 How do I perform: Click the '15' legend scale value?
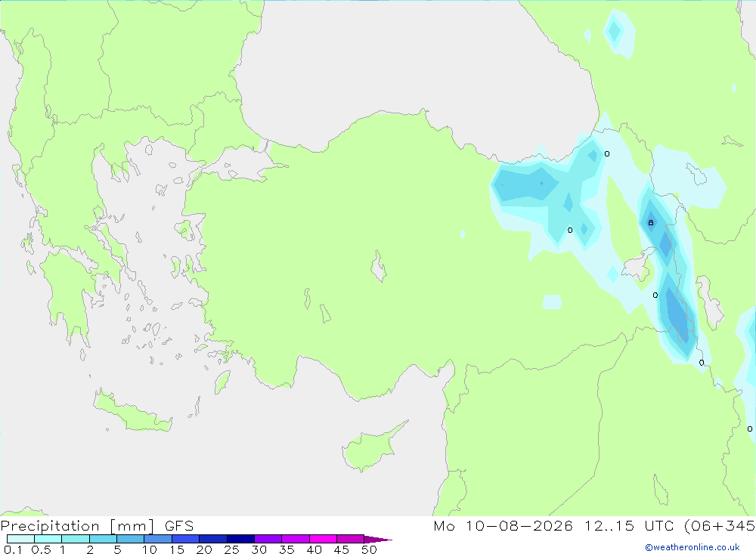click(x=177, y=549)
